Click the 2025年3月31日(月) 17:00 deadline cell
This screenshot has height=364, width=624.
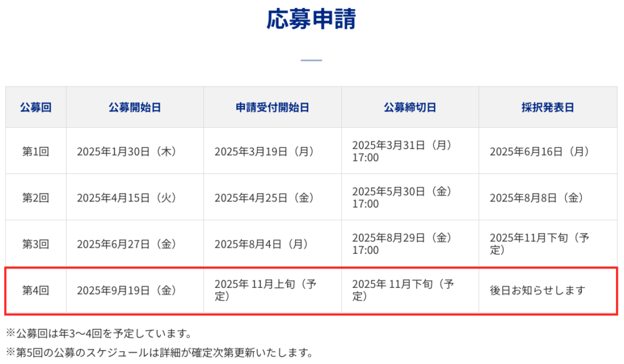coord(402,152)
